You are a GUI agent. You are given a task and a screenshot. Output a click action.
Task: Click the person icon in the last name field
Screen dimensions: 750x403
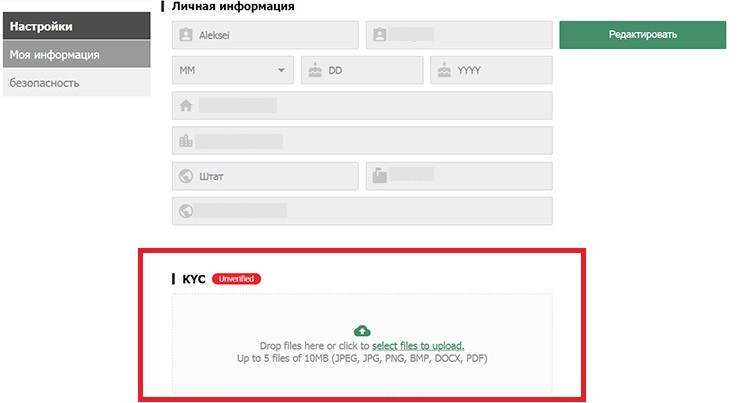coord(379,35)
